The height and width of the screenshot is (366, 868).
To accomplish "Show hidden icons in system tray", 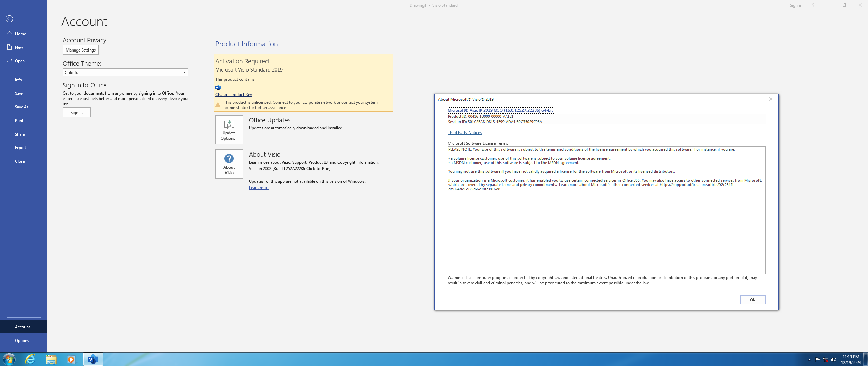I will (x=809, y=360).
